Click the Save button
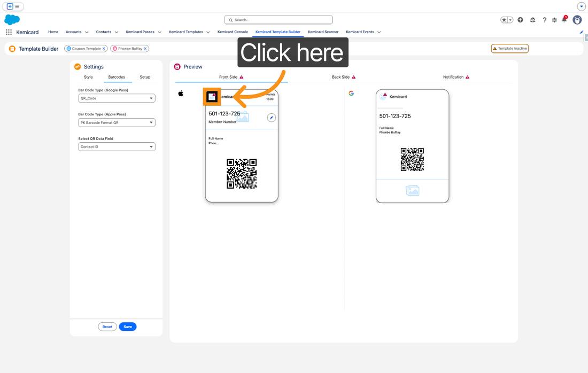 pos(128,327)
